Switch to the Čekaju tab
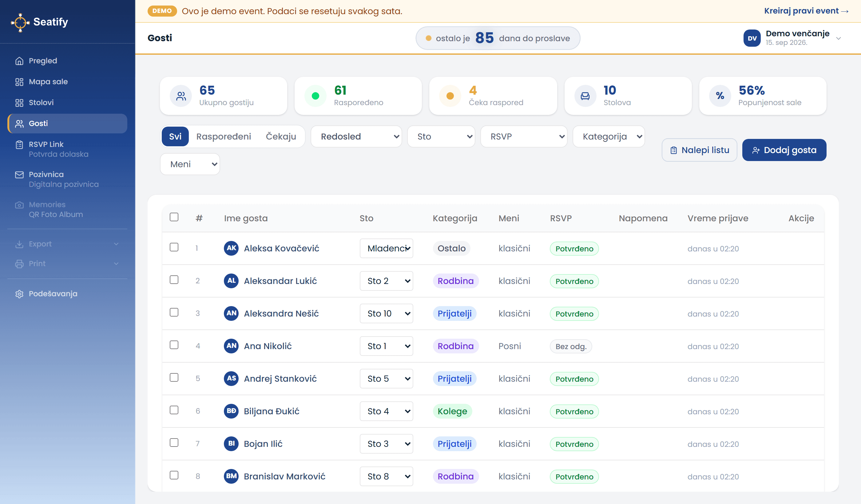The width and height of the screenshot is (861, 504). pyautogui.click(x=281, y=136)
